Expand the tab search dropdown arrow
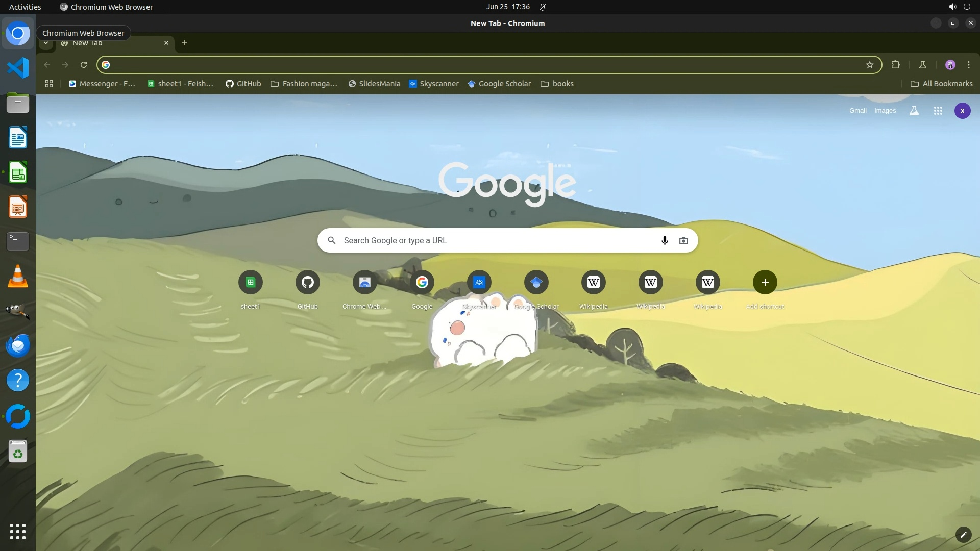The image size is (980, 551). pos(46,43)
